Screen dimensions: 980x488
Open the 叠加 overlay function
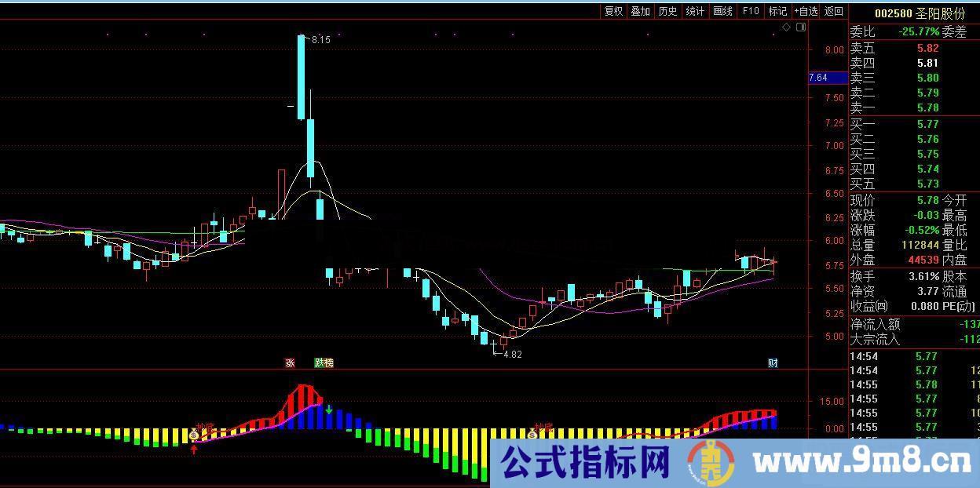640,11
